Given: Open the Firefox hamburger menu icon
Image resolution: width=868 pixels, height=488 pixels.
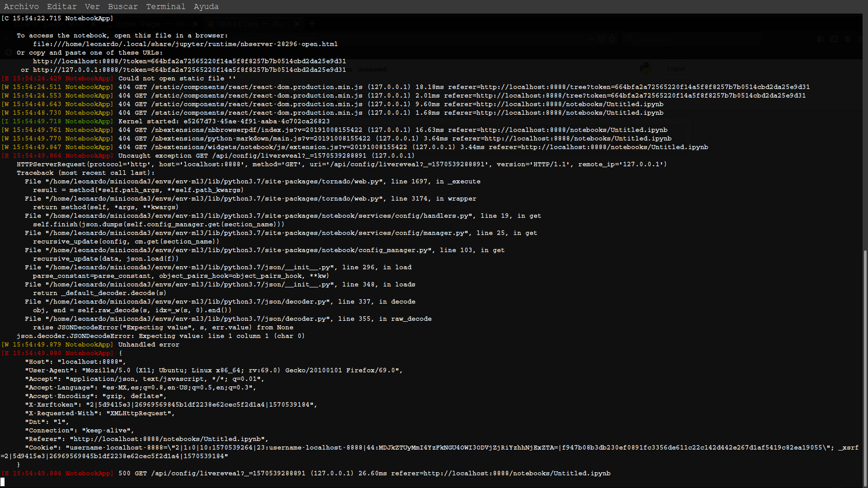Looking at the screenshot, I should [x=861, y=39].
